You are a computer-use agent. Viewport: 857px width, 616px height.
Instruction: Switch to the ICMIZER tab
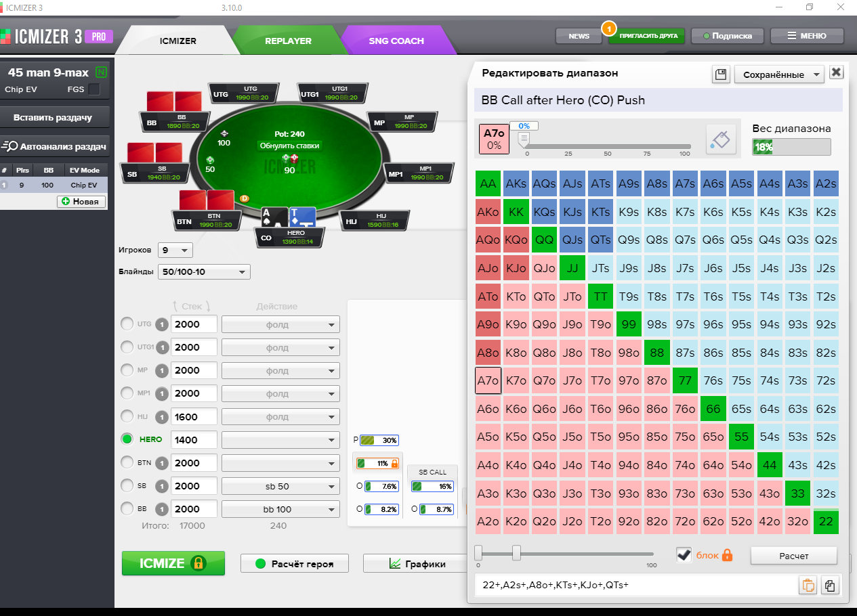[177, 41]
